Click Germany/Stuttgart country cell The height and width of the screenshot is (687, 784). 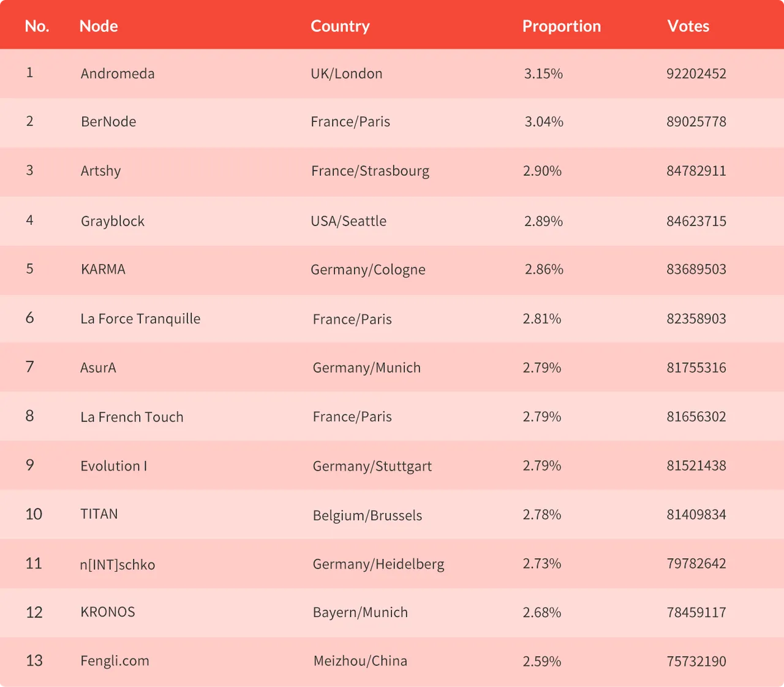point(372,466)
